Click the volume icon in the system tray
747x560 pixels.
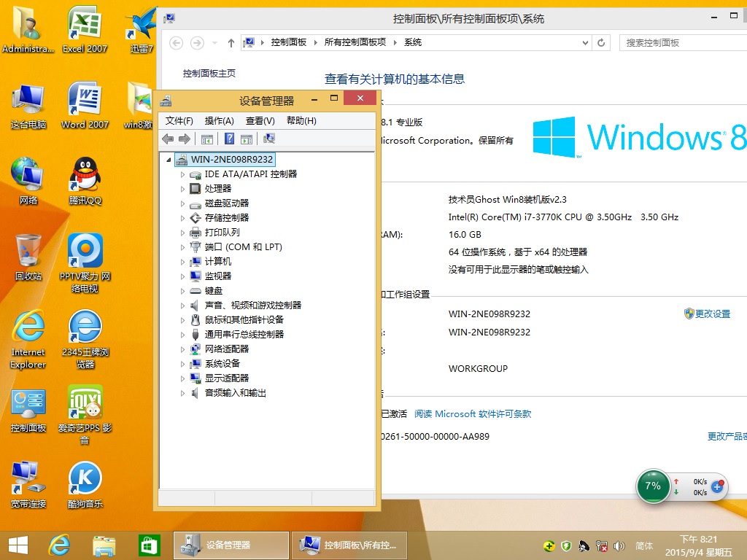coord(619,545)
